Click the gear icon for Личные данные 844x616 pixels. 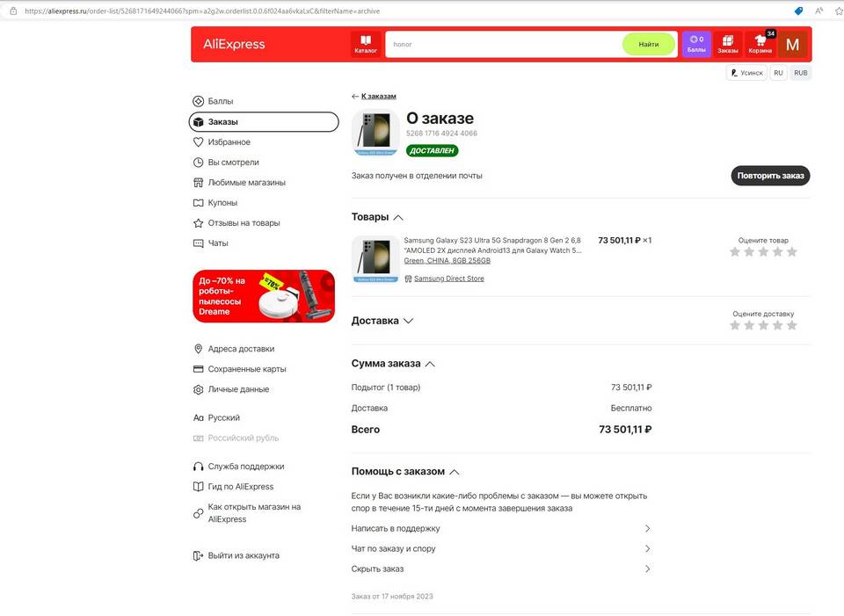[198, 389]
